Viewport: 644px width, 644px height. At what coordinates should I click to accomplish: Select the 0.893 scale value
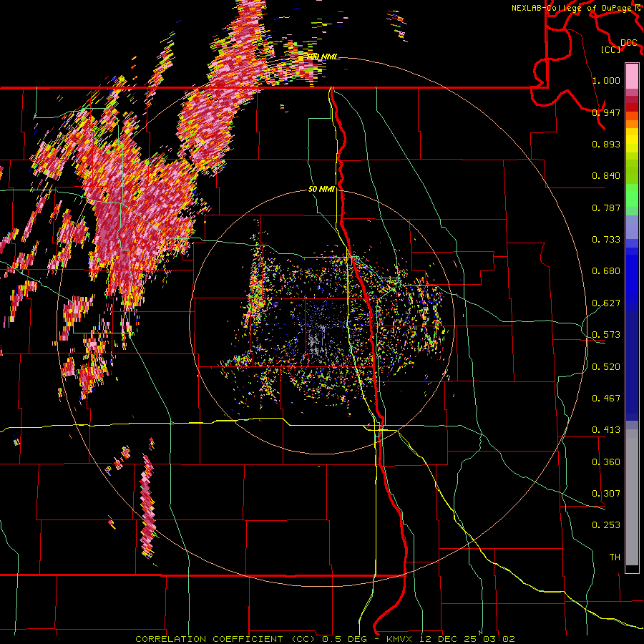point(606,144)
